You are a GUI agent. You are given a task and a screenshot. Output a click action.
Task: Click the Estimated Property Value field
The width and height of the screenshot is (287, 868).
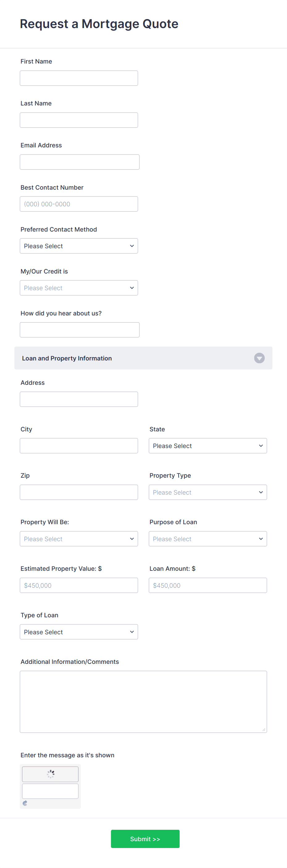pyautogui.click(x=79, y=585)
